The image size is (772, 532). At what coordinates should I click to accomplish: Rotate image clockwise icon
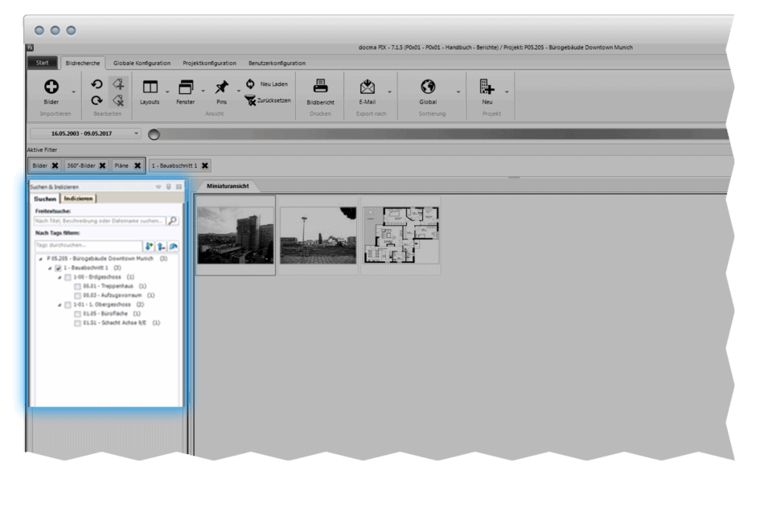pyautogui.click(x=96, y=100)
